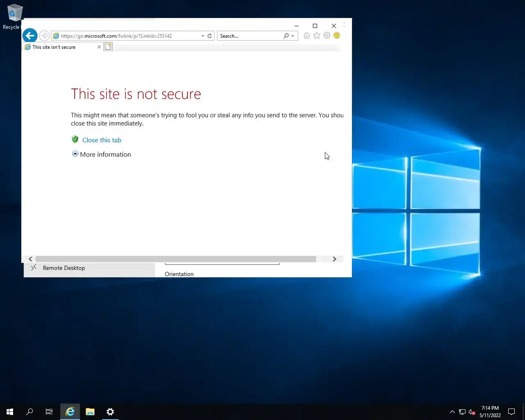Open a new tab button
Viewport: 525px width, 420px height.
pos(108,47)
